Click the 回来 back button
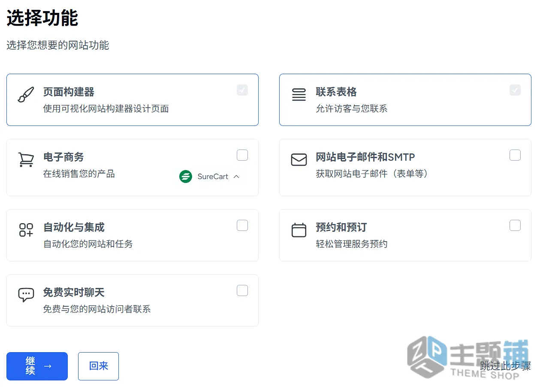Image resolution: width=540 pixels, height=392 pixels. [98, 366]
